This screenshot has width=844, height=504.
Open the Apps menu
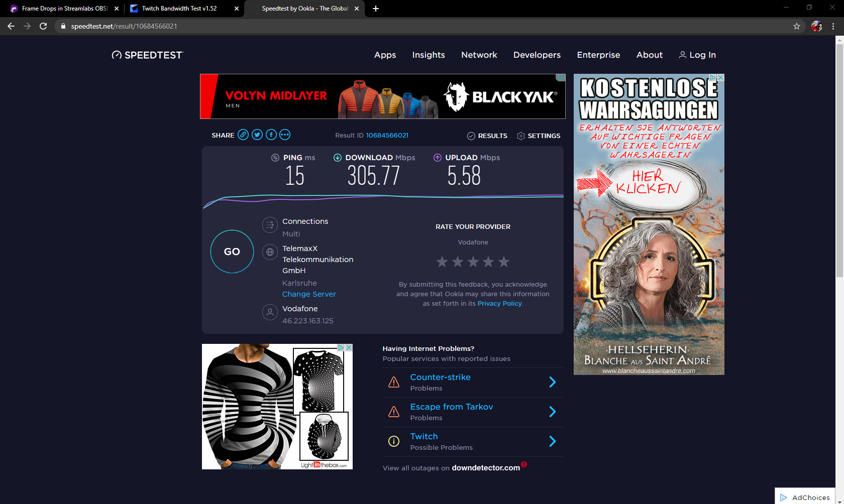tap(385, 55)
